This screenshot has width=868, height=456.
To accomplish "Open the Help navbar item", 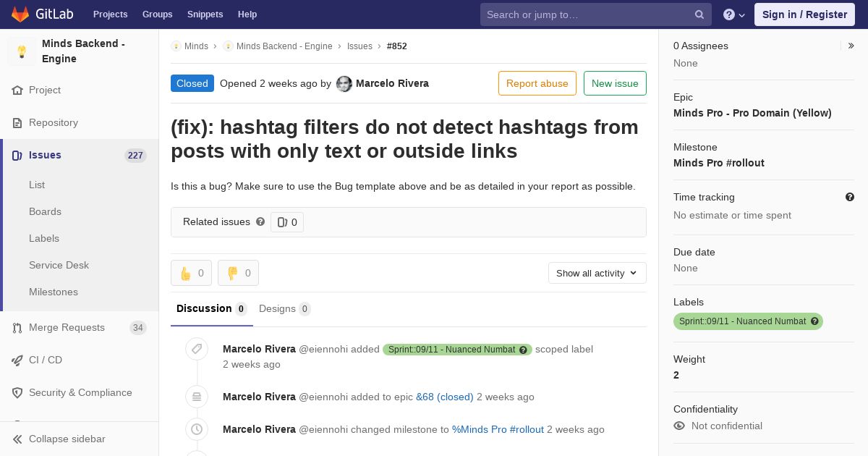I will pyautogui.click(x=247, y=14).
